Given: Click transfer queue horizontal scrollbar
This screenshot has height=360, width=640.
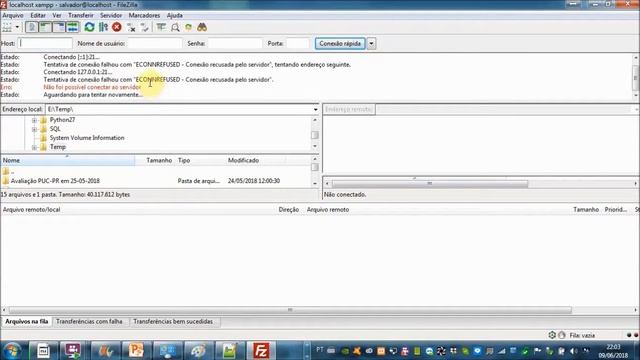Looking at the screenshot, I should (290, 310).
